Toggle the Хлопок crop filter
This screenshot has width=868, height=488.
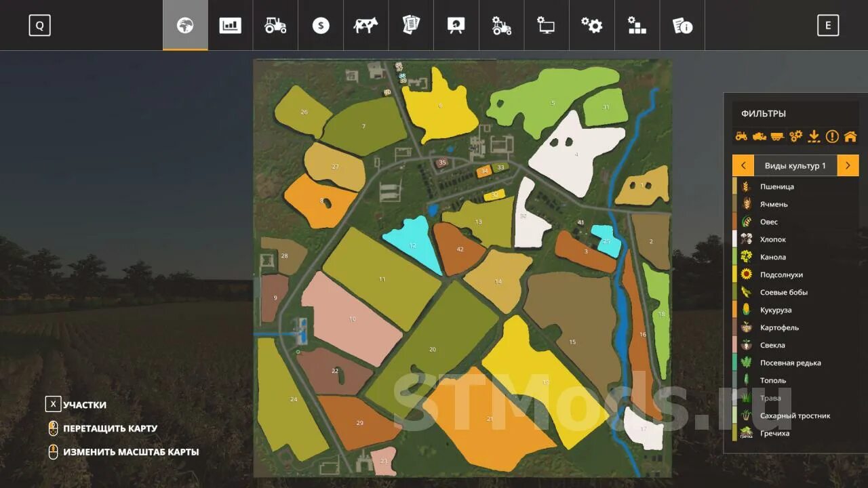tap(795, 239)
